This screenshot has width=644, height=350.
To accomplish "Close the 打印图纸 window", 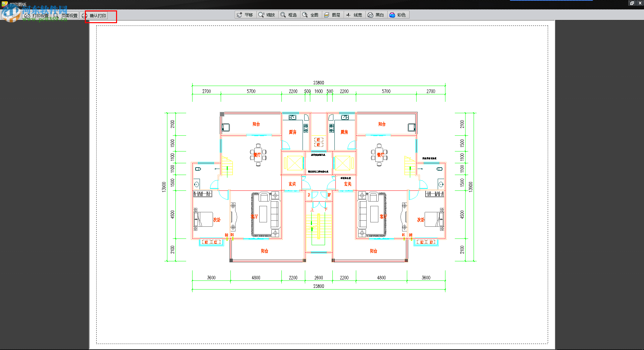I will pyautogui.click(x=640, y=3).
